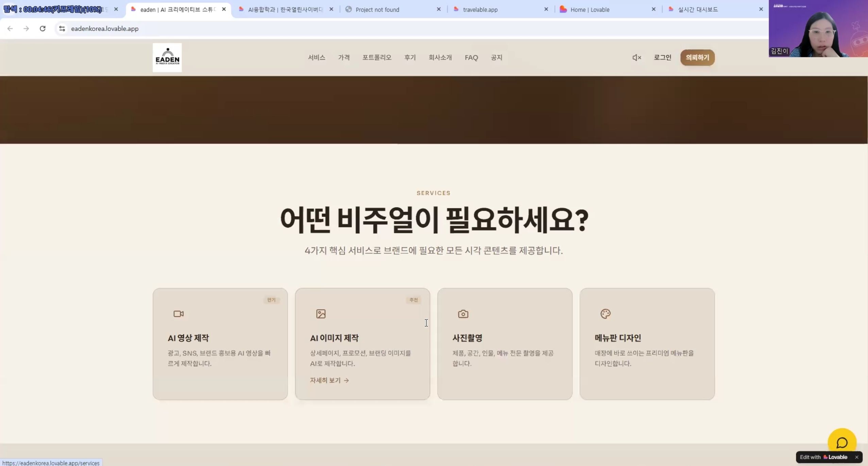Open site information icon in address bar

[62, 29]
